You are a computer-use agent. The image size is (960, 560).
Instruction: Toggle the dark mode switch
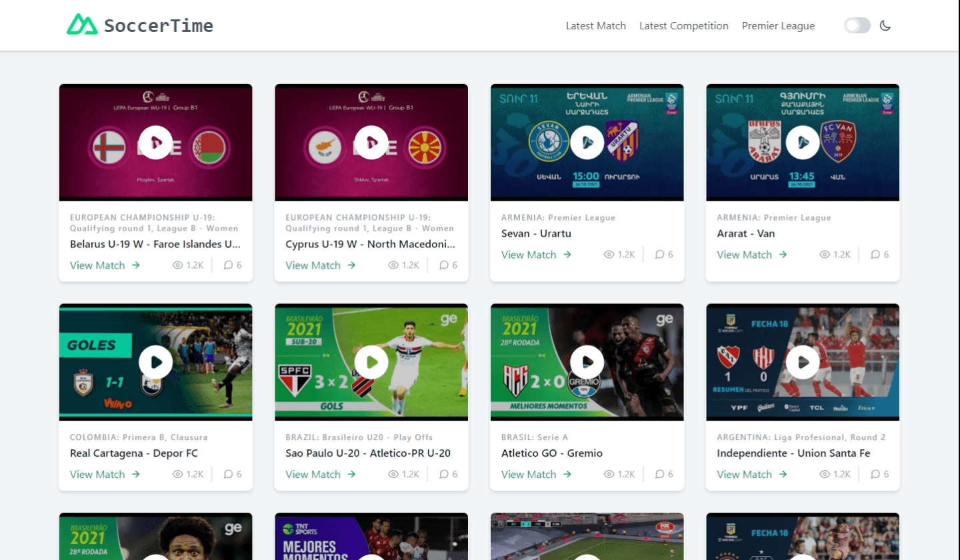point(857,26)
